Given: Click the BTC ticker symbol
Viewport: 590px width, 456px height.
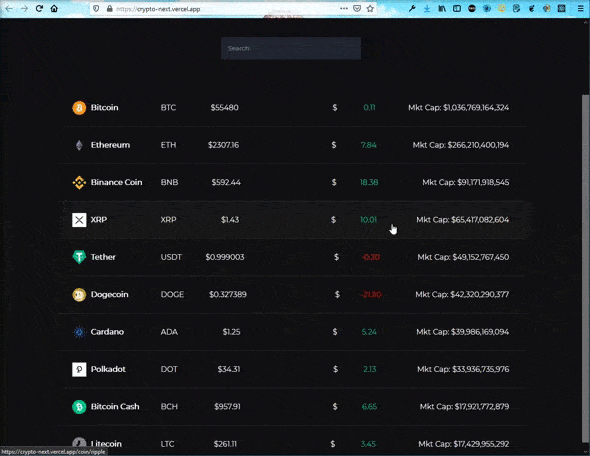Looking at the screenshot, I should [x=168, y=108].
